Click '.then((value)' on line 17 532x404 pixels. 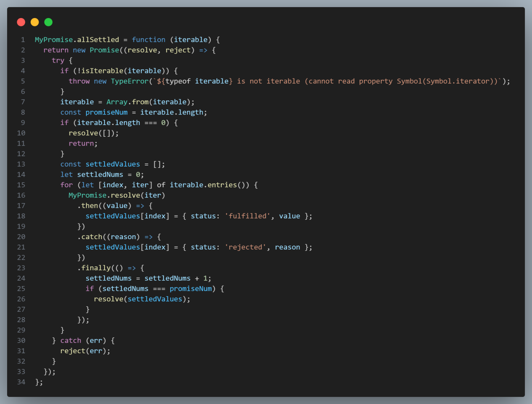coord(105,206)
